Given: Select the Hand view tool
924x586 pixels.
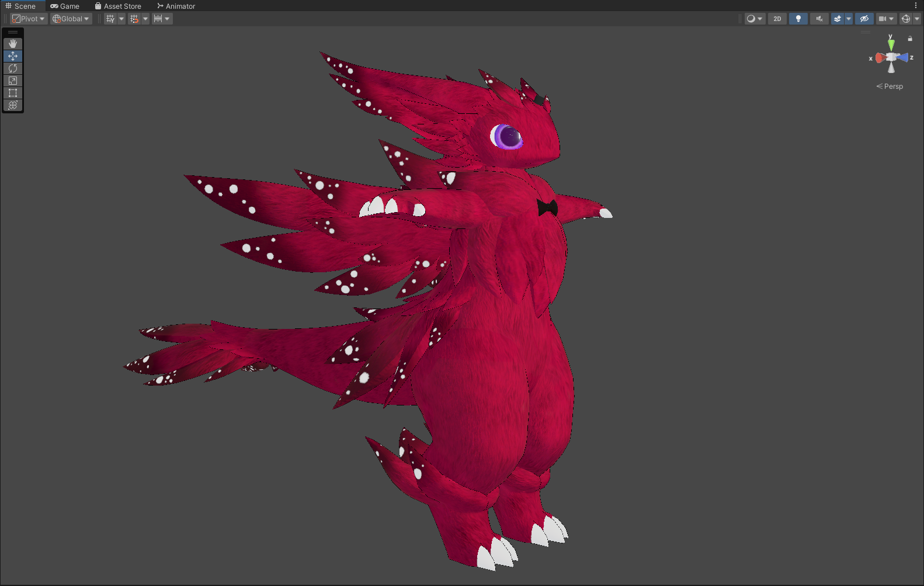Looking at the screenshot, I should [x=13, y=44].
